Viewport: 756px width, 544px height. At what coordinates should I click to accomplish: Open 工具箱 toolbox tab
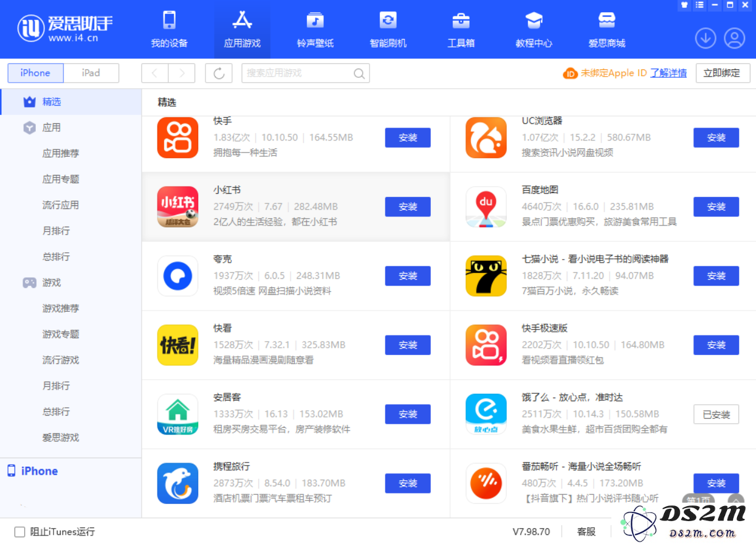click(461, 29)
